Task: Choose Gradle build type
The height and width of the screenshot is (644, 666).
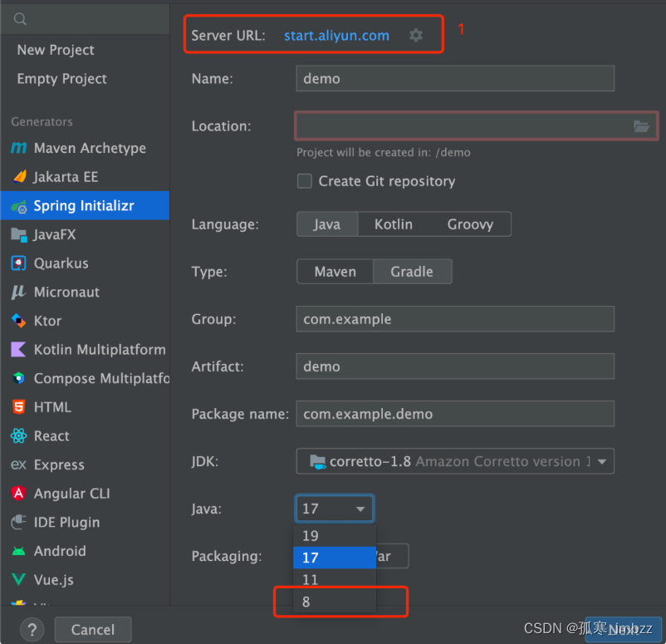Action: coord(412,272)
